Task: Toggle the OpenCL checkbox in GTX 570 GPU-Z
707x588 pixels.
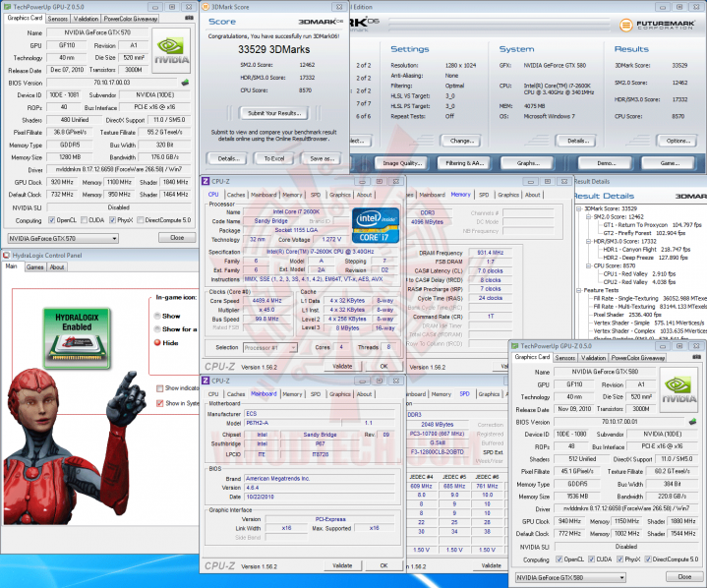Action: click(52, 220)
